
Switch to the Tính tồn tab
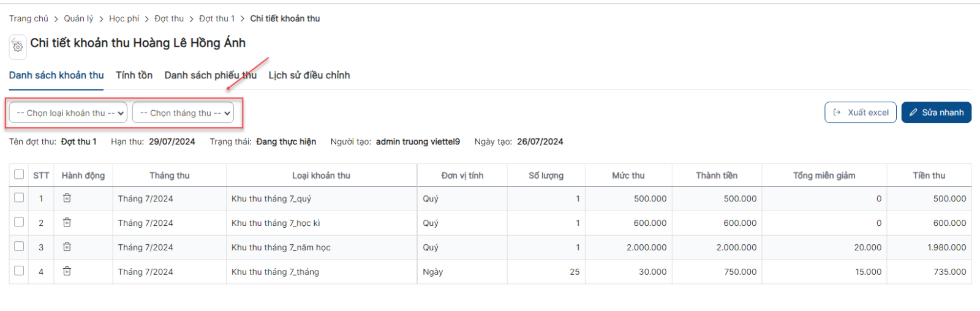(x=134, y=75)
